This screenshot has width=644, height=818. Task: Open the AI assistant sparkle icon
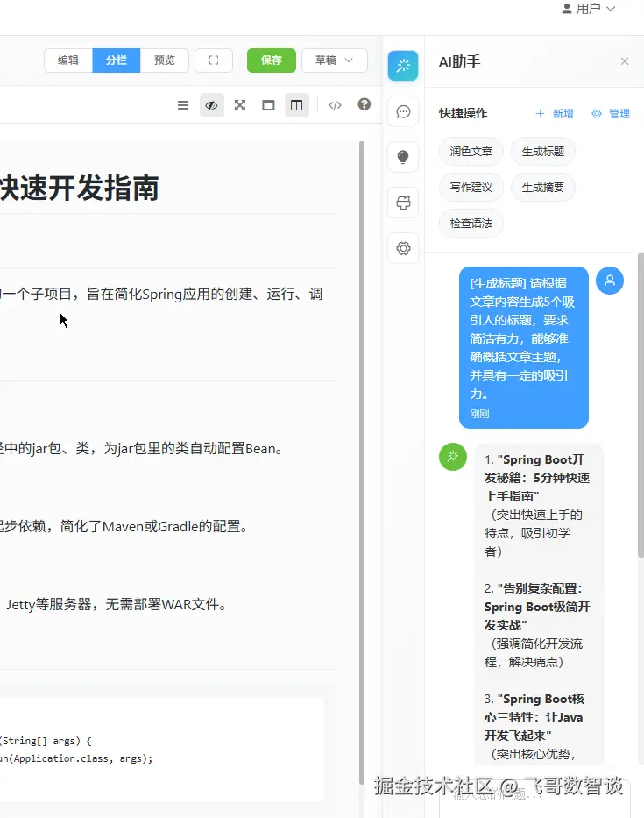pos(402,66)
